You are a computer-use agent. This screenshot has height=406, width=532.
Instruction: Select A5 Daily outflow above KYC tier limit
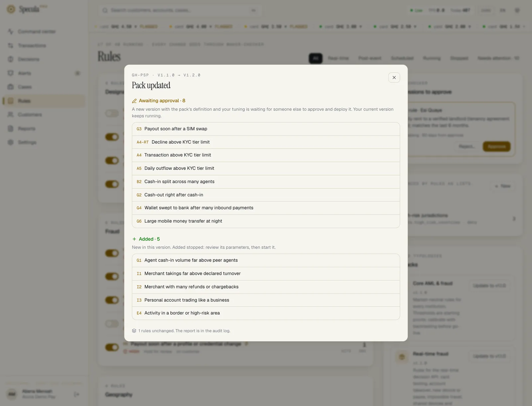pos(266,168)
